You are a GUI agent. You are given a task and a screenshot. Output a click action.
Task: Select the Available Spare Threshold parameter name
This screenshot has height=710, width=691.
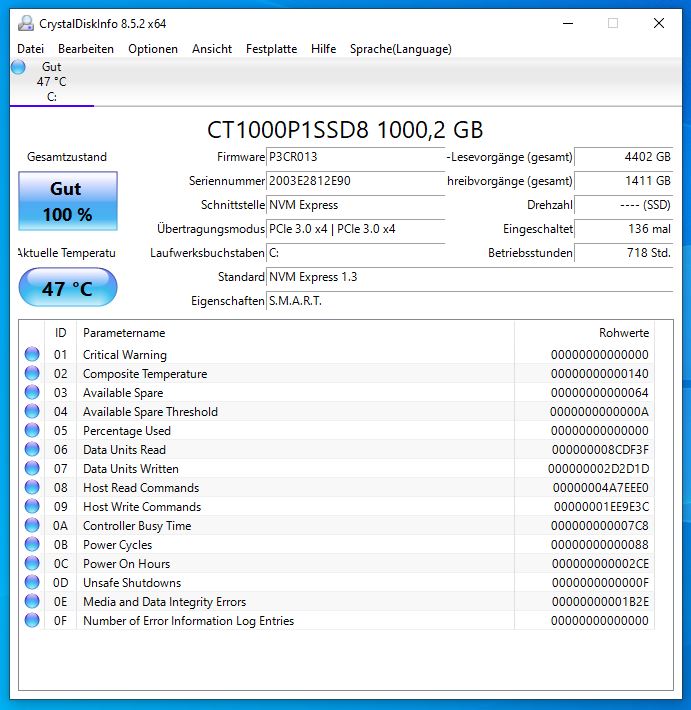point(150,412)
